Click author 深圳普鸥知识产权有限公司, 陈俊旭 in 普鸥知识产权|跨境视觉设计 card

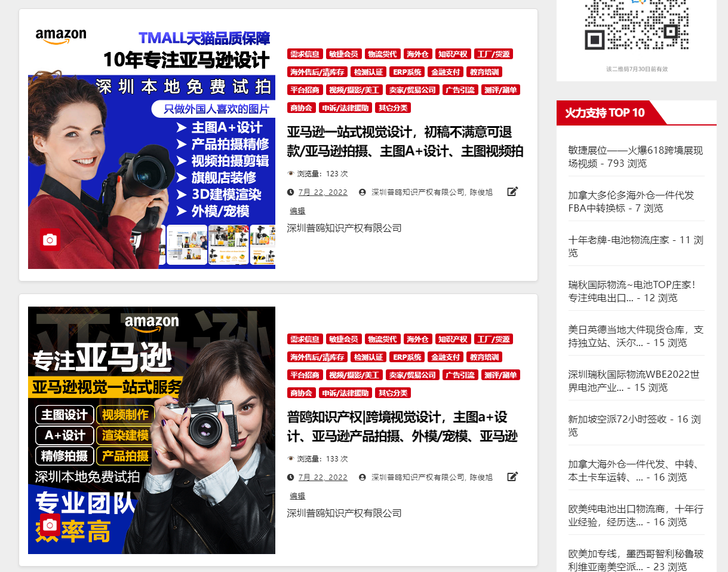432,478
